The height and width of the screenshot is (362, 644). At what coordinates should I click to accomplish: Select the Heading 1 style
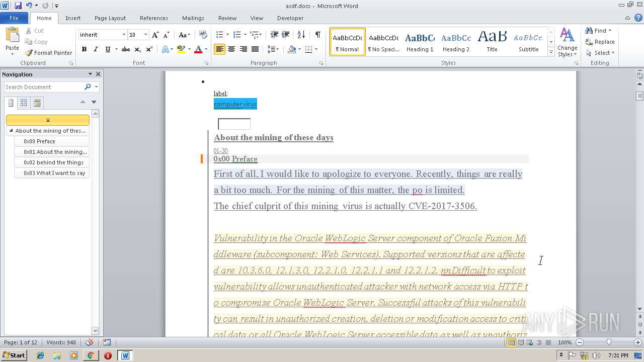420,41
